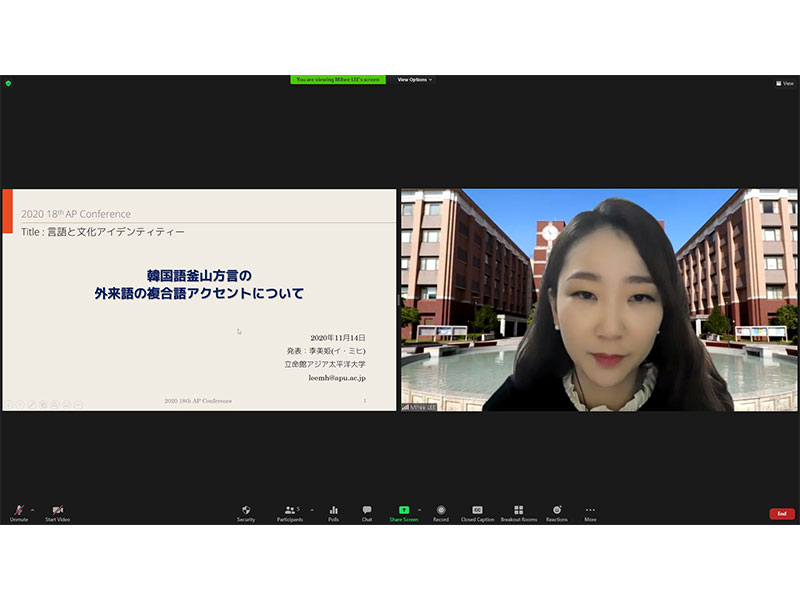
Task: Open the Chat panel
Action: pyautogui.click(x=367, y=512)
